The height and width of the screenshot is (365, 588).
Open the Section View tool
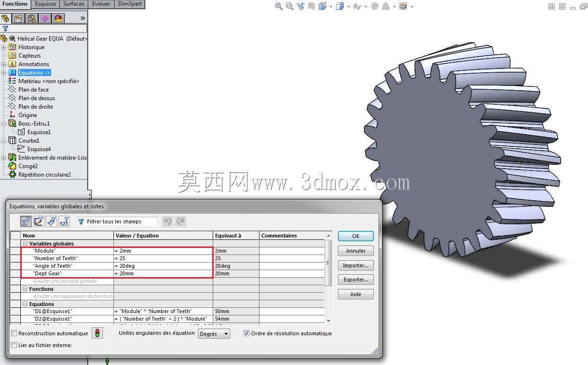pyautogui.click(x=311, y=6)
